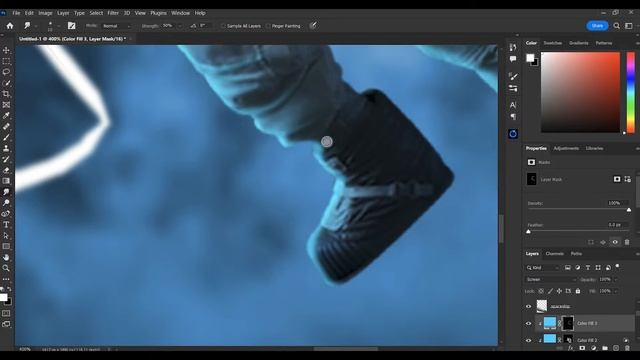Enable Sample All Layers checkbox
The width and height of the screenshot is (640, 360).
click(223, 26)
